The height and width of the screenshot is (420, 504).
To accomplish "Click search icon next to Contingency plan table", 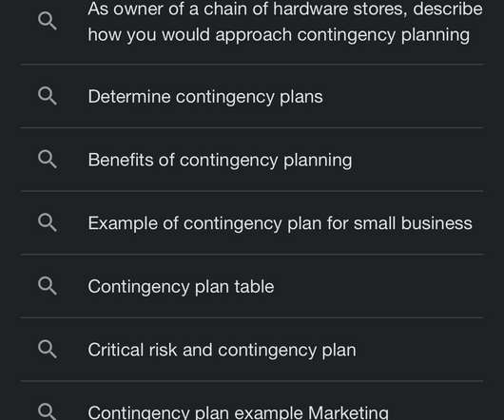I will tap(48, 286).
